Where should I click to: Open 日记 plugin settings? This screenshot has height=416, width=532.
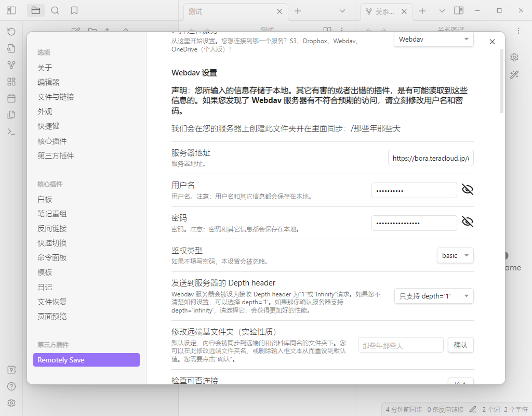click(45, 287)
